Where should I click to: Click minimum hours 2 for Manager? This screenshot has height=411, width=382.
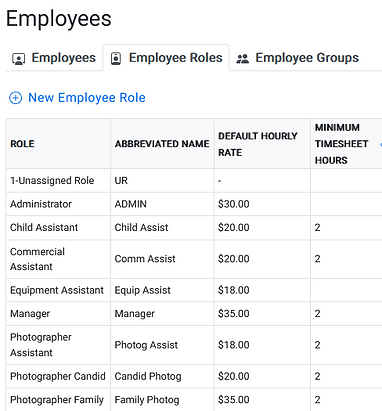[x=318, y=314]
